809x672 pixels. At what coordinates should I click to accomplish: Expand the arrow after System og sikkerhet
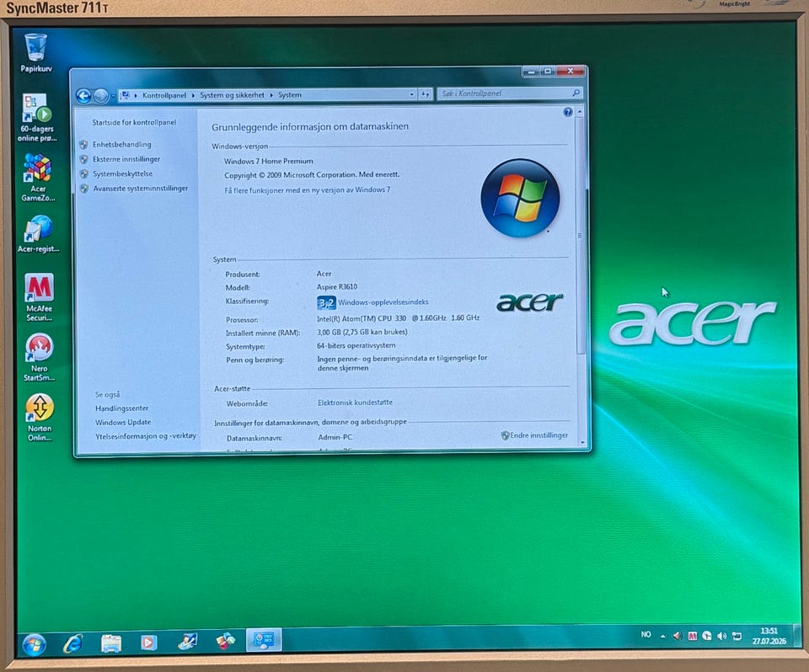[271, 95]
